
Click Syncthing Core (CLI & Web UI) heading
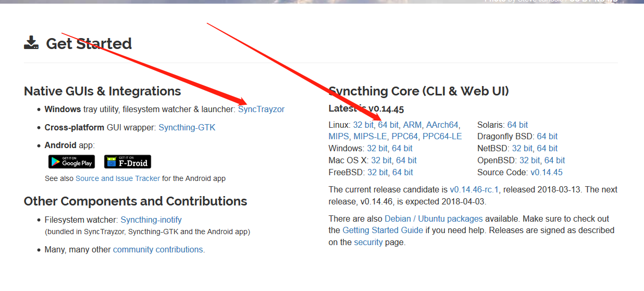pyautogui.click(x=419, y=91)
